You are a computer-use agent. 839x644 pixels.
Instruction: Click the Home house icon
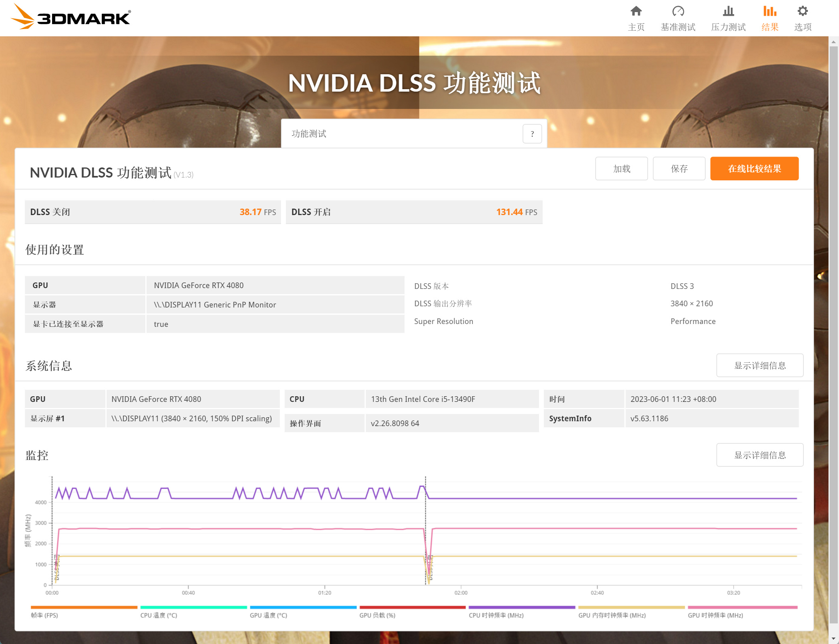[x=636, y=11]
